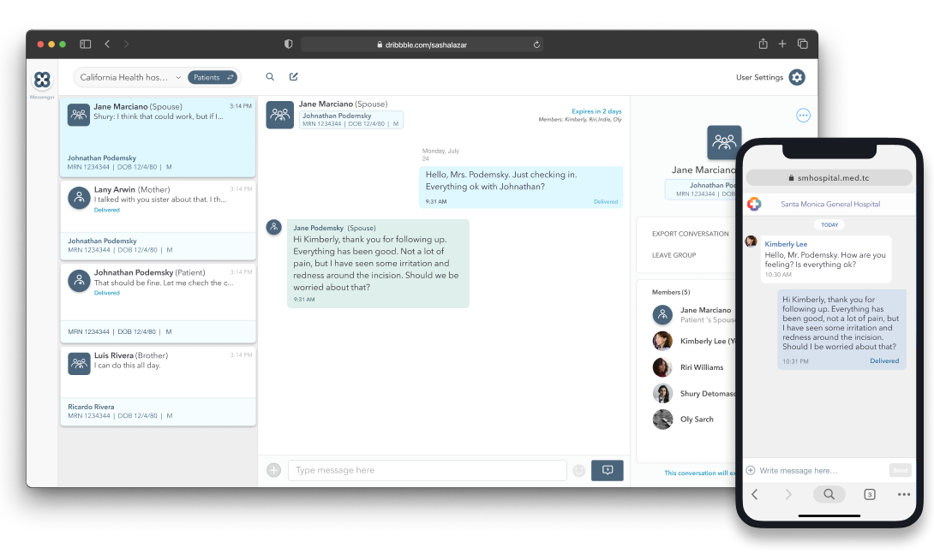Click the Santa Monica General Hospital link
Screen dimensions: 934x560
click(830, 204)
